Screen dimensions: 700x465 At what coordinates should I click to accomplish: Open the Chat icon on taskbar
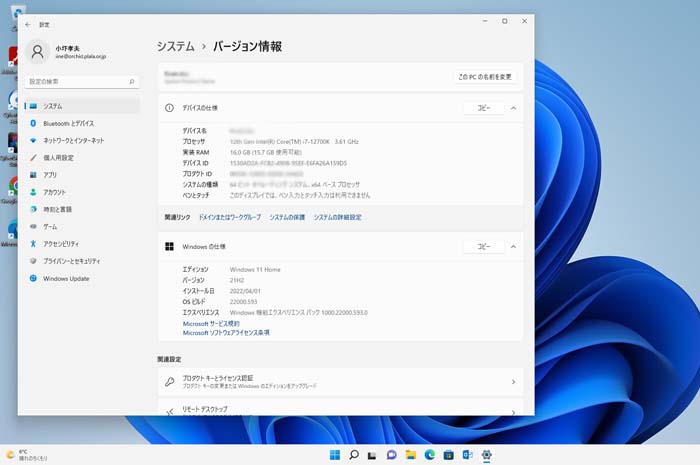(392, 455)
